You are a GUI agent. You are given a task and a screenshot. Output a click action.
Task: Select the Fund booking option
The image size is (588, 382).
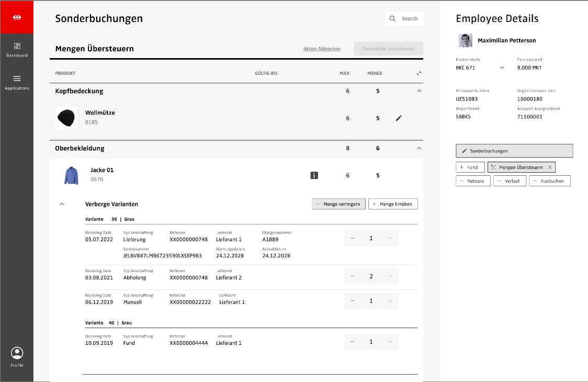point(470,167)
